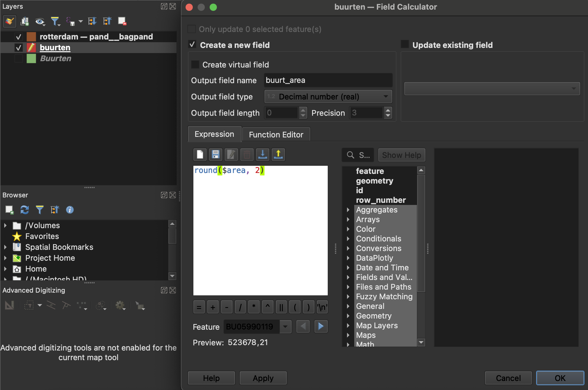Save the current expression

pos(215,155)
